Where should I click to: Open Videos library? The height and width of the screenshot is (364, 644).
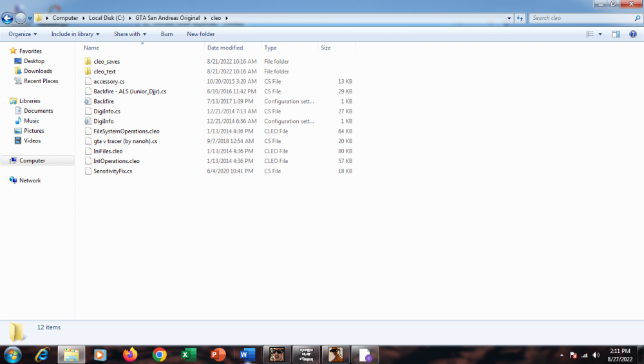(x=32, y=140)
